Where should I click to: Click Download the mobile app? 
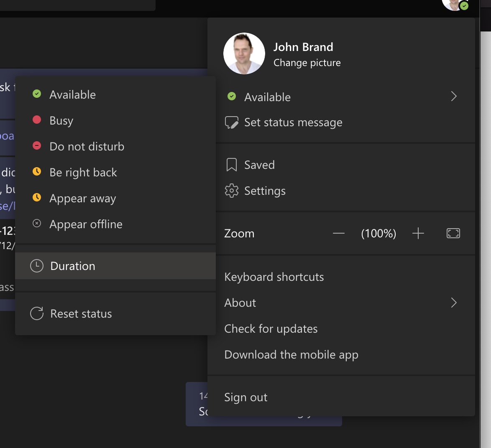341,355
